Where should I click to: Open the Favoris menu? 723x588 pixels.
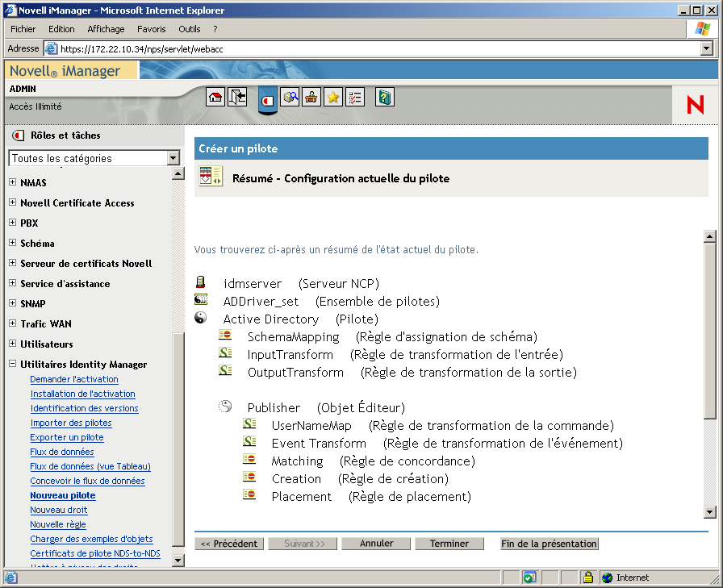pyautogui.click(x=151, y=28)
